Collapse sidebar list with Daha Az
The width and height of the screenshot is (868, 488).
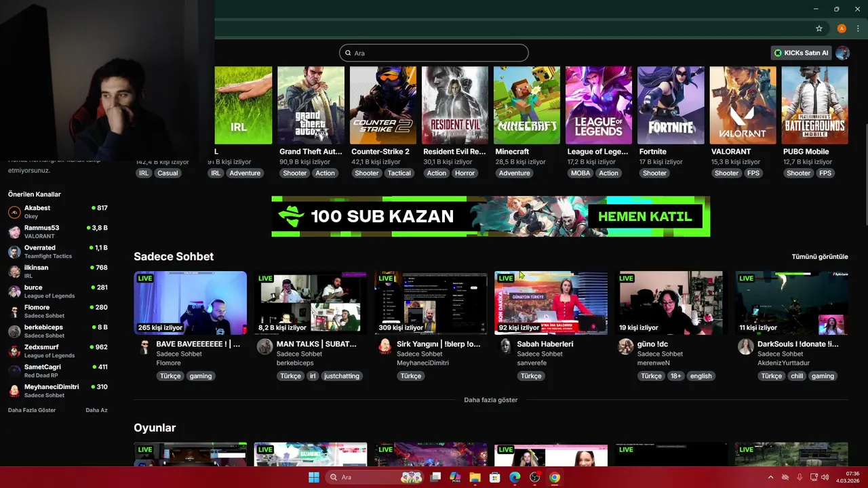[96, 410]
